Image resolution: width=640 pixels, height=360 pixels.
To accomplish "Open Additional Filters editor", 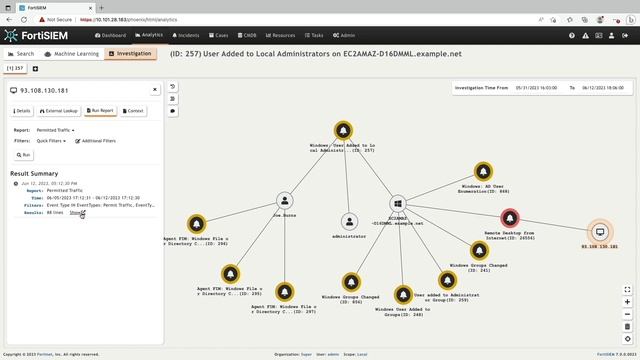I will coord(96,141).
